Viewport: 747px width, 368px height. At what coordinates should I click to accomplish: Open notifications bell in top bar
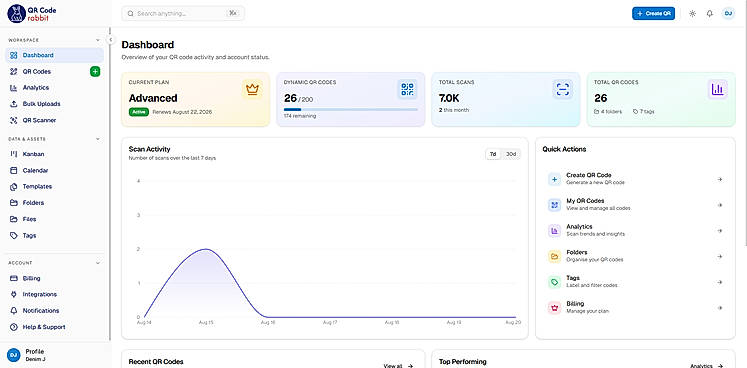click(710, 14)
